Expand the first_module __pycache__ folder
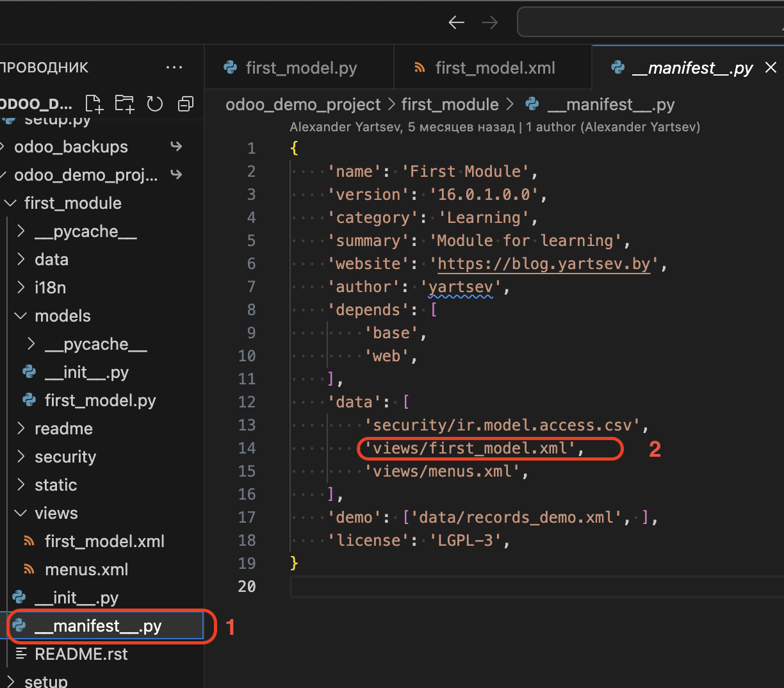 point(20,231)
